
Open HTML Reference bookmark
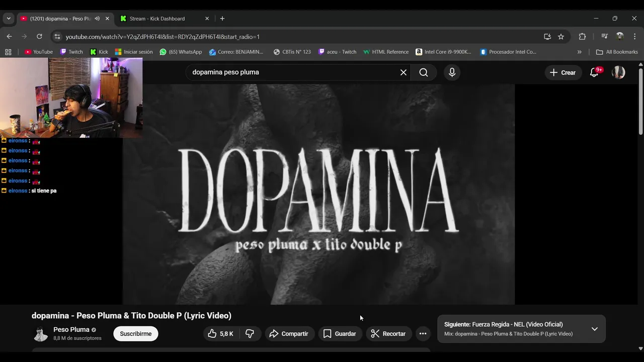(x=386, y=52)
